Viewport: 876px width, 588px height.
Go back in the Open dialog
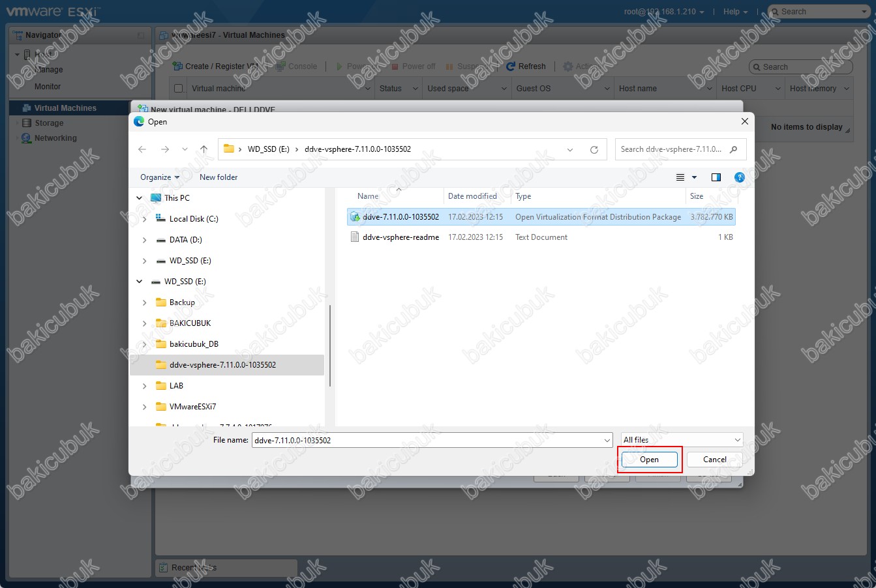142,149
